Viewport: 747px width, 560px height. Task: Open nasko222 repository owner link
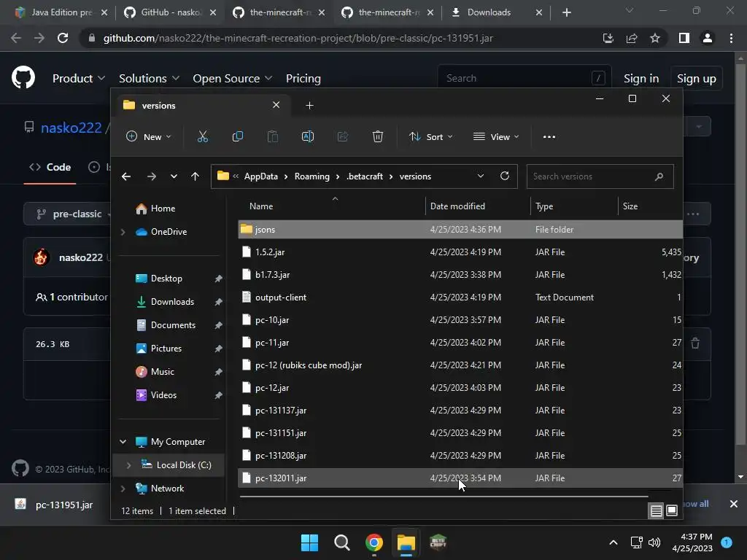pos(71,128)
